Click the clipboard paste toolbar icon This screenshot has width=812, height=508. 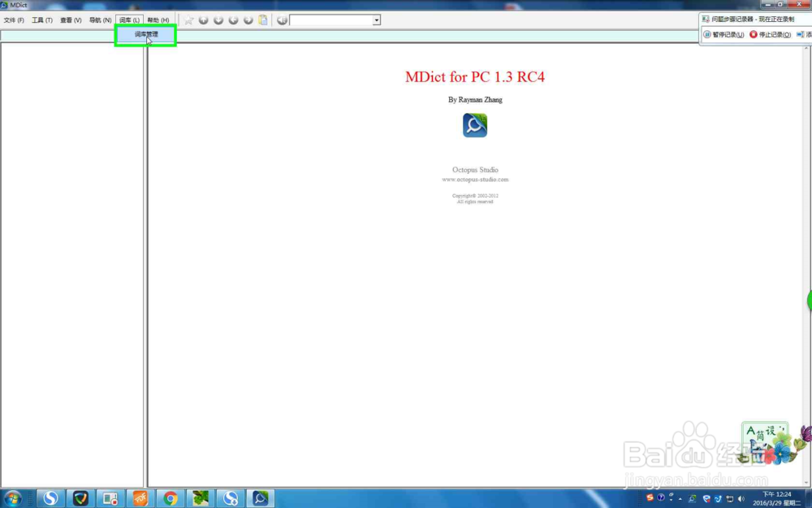pyautogui.click(x=263, y=20)
